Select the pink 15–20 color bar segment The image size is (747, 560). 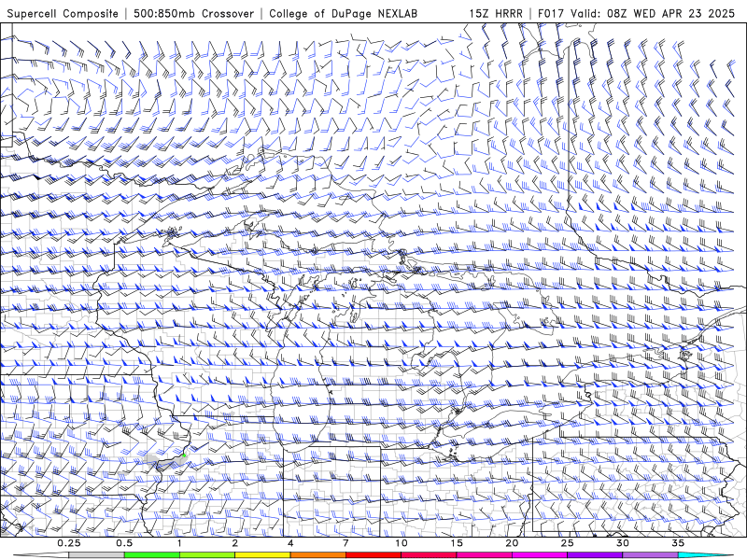point(484,555)
